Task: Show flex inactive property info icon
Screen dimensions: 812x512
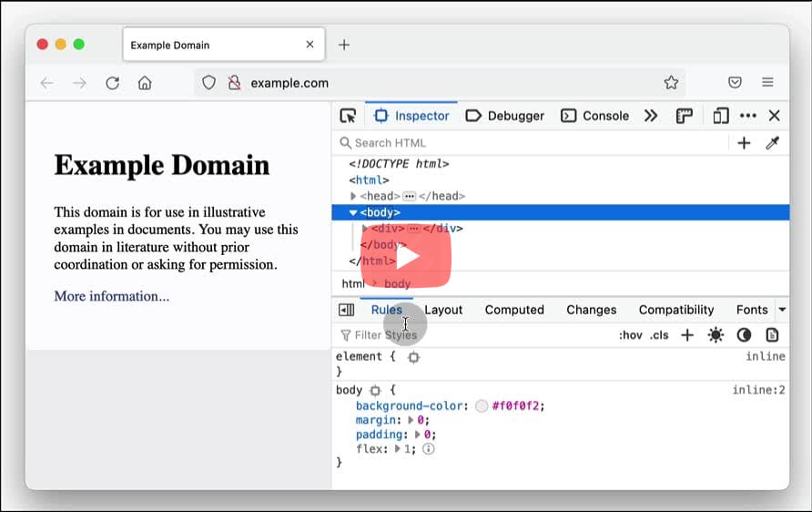Action: pos(428,449)
